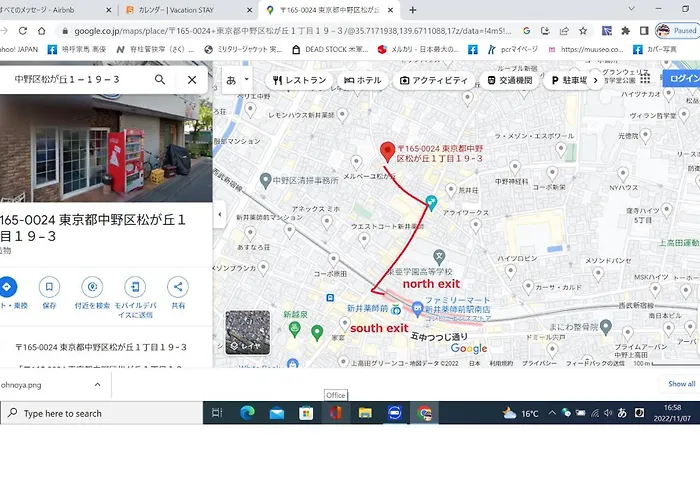Screen dimensions: 700x500
Task: Open the DEAD STOCK 米軍 bookmark
Action: (330, 49)
